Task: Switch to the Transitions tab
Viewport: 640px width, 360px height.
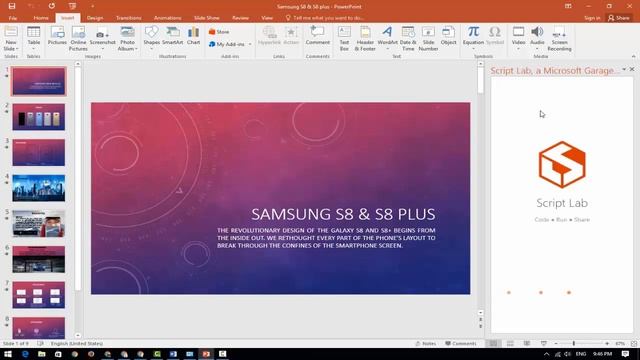Action: [129, 18]
